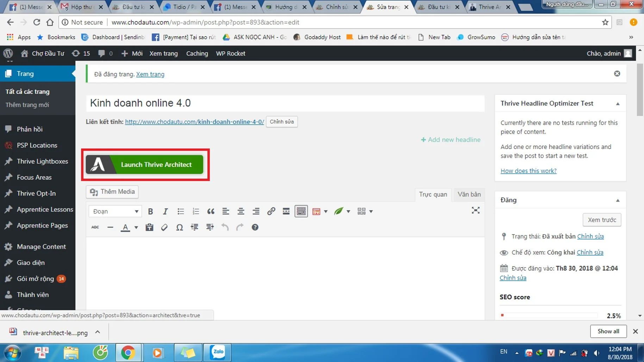Click the page title input field
This screenshot has width=644, height=362.
[285, 103]
